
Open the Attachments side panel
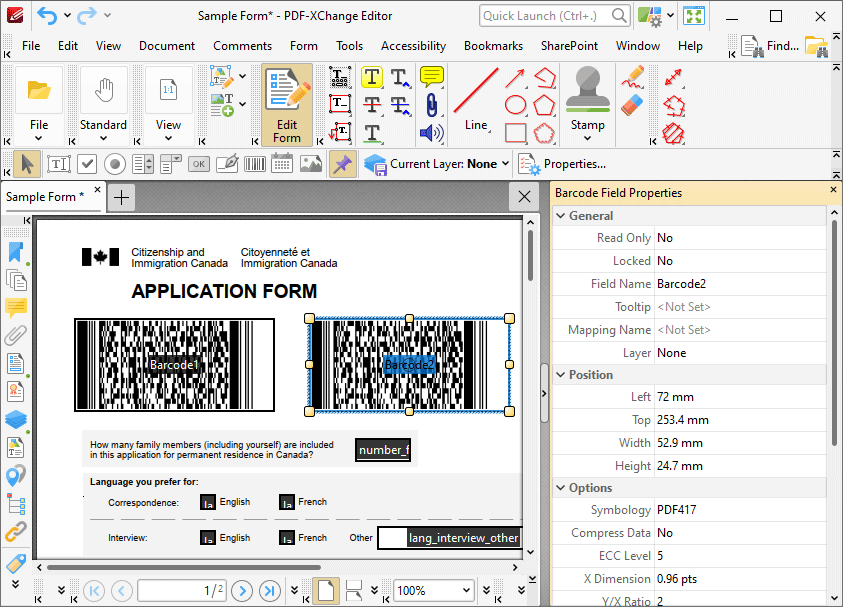(x=16, y=335)
